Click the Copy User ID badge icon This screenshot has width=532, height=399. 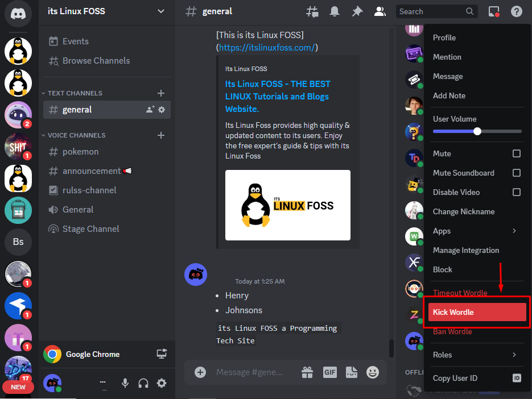coord(517,378)
